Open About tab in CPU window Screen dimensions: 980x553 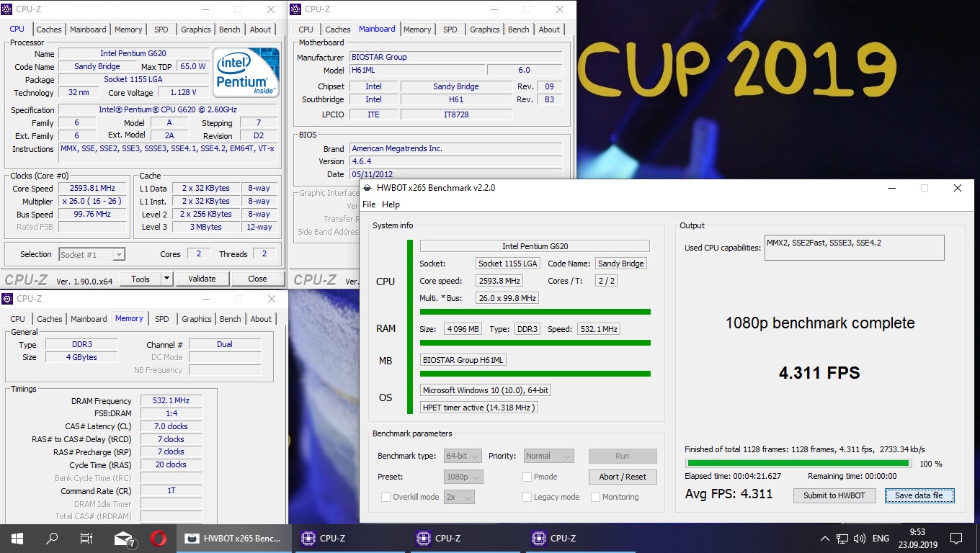261,30
